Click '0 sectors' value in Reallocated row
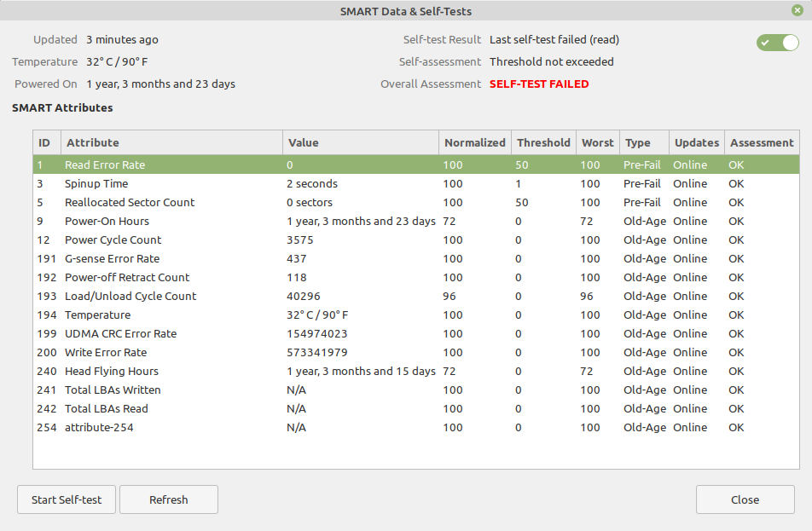The height and width of the screenshot is (531, 812). (x=310, y=202)
